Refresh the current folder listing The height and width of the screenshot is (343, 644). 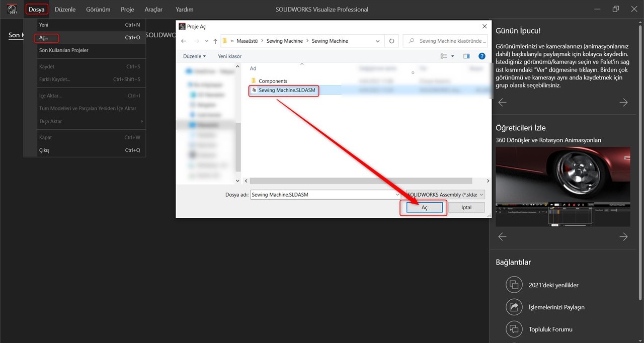(x=391, y=41)
